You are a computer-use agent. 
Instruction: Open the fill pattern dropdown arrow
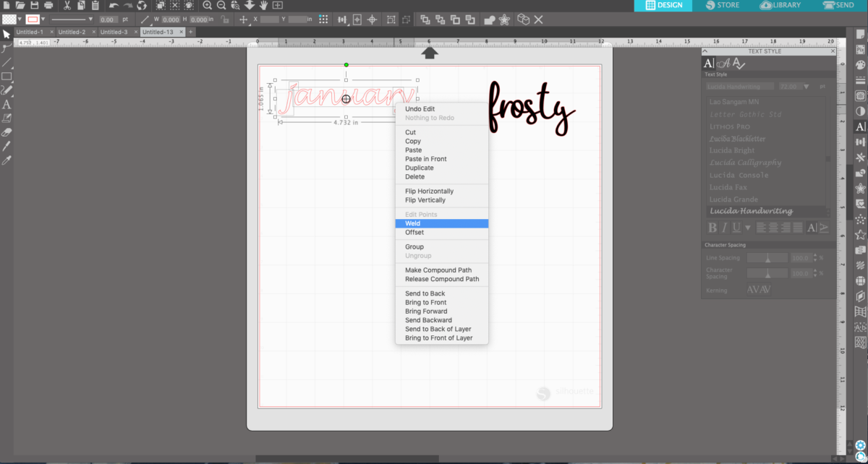point(20,20)
